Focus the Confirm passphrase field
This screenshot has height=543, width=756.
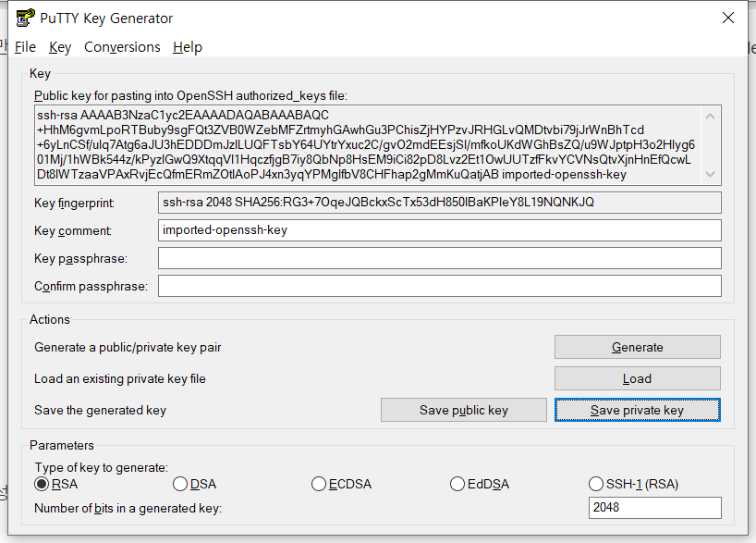coord(440,286)
